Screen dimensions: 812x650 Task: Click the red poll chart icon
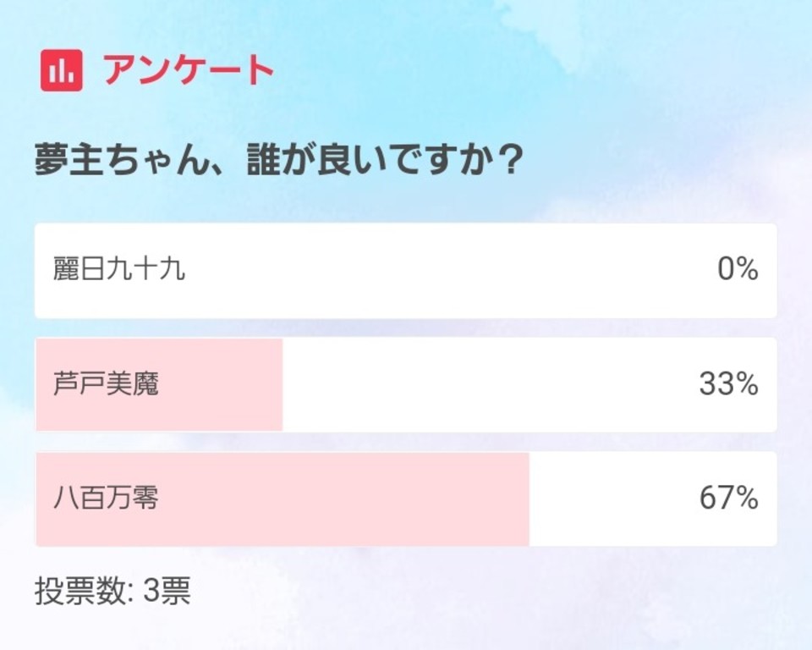(x=61, y=70)
